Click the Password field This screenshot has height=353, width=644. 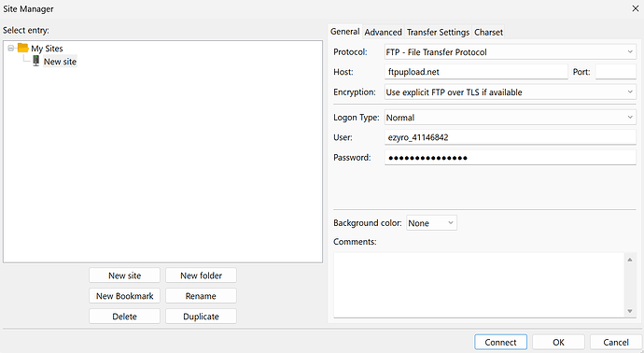point(511,158)
